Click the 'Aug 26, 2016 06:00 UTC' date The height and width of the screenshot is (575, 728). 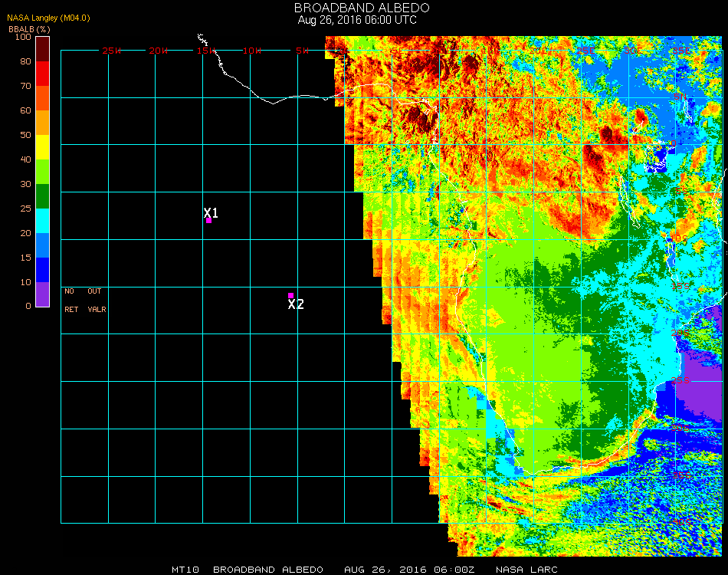tap(357, 20)
